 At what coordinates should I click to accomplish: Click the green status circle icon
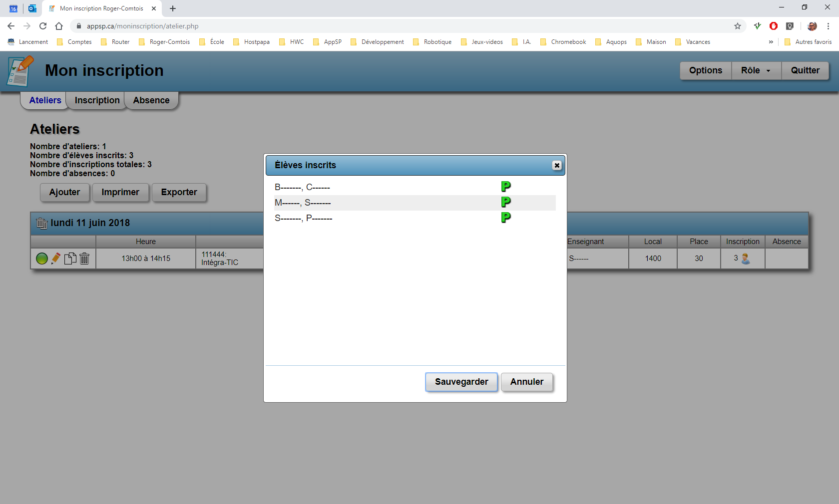coord(42,258)
